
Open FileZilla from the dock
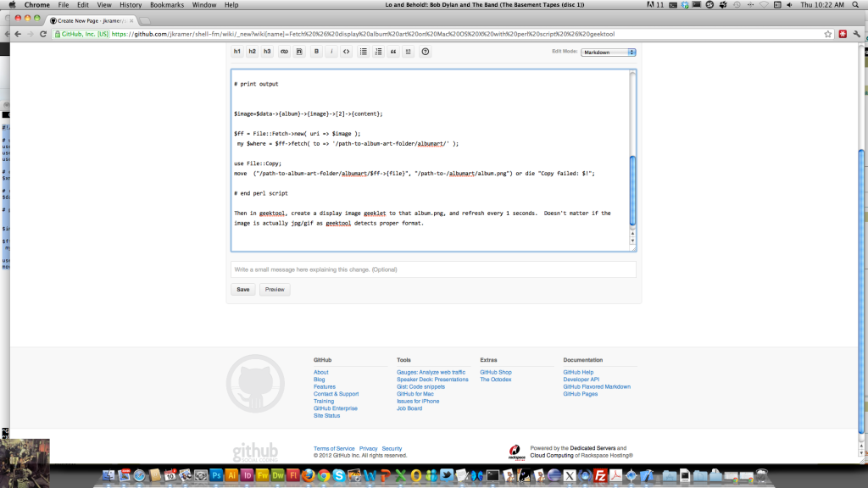(600, 475)
